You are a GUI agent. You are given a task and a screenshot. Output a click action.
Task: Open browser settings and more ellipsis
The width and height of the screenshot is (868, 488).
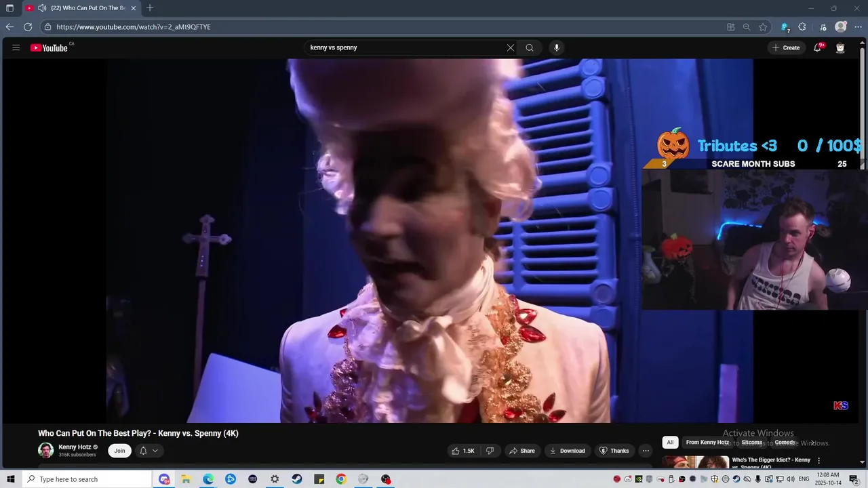pos(857,27)
